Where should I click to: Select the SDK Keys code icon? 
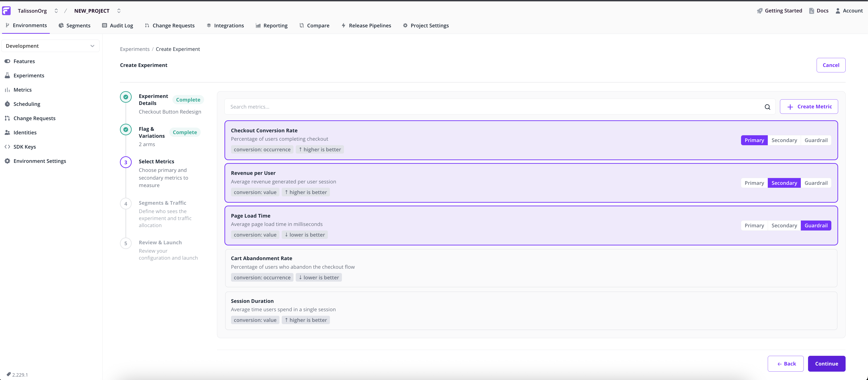pyautogui.click(x=7, y=147)
